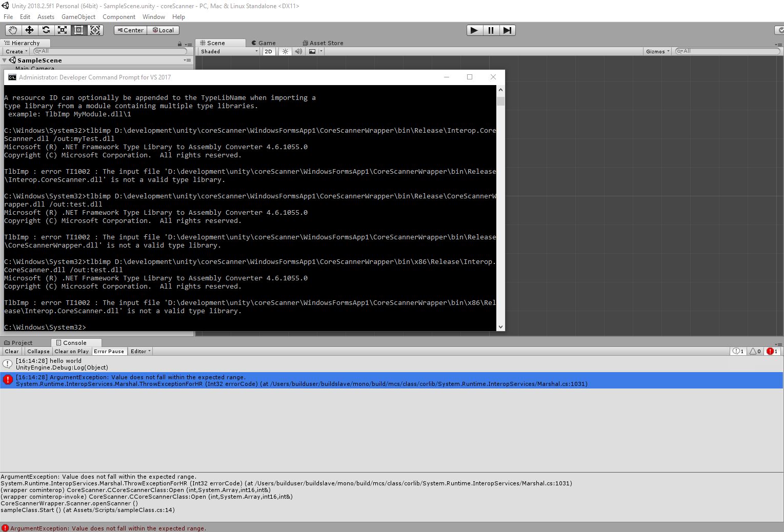Select the Scale tool
Screen dimensions: 784x532
point(62,30)
